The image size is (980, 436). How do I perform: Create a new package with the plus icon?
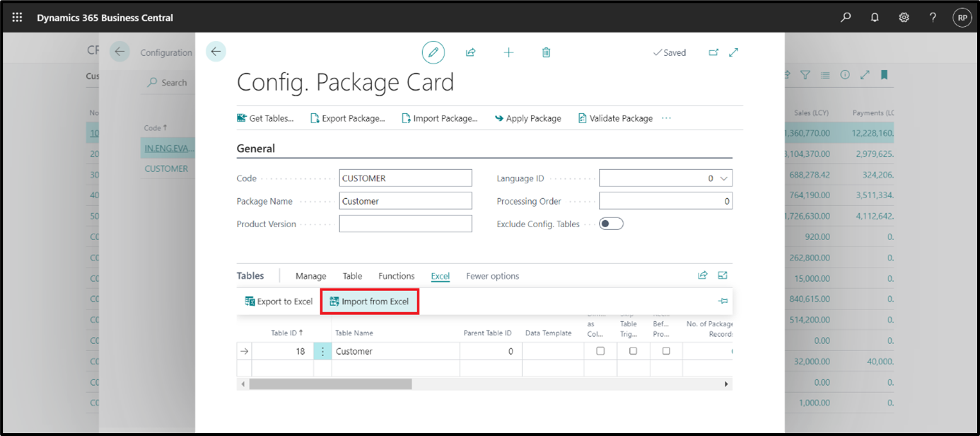(508, 52)
